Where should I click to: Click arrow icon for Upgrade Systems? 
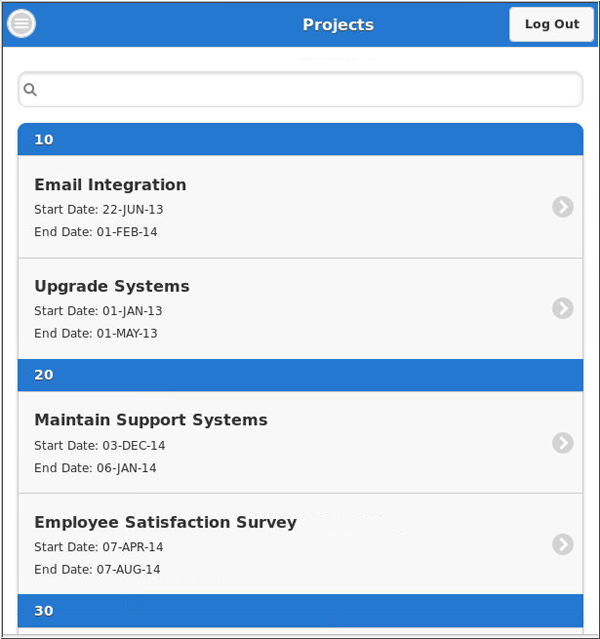coord(563,308)
